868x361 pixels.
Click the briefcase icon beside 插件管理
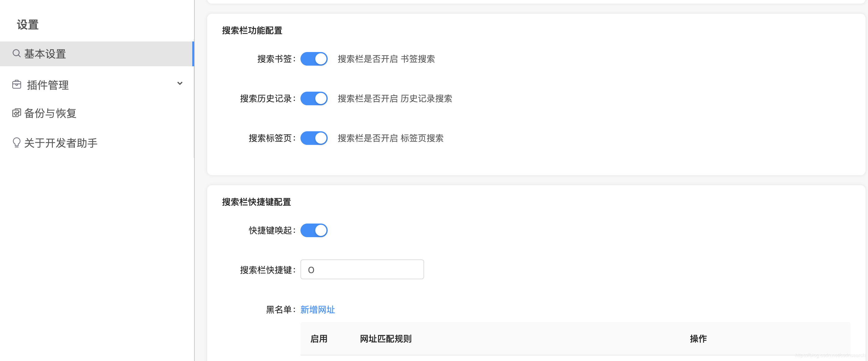(16, 84)
